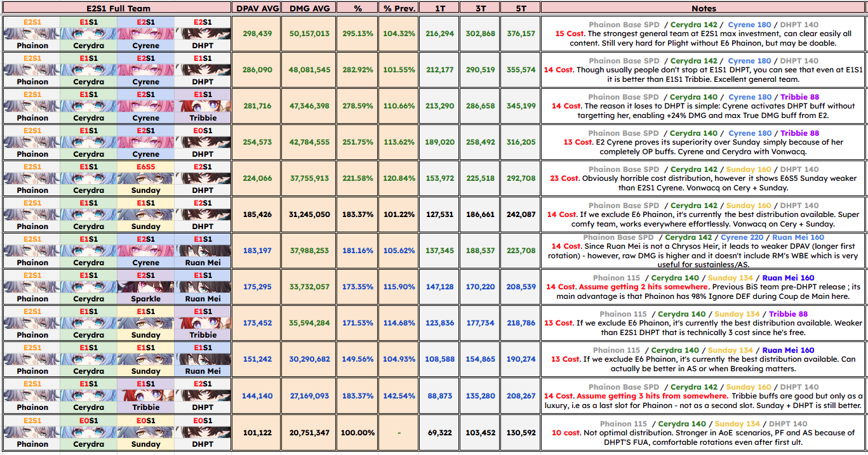868x455 pixels.
Task: Click Tribbie portrait in the 173,452 row
Action: (x=203, y=323)
